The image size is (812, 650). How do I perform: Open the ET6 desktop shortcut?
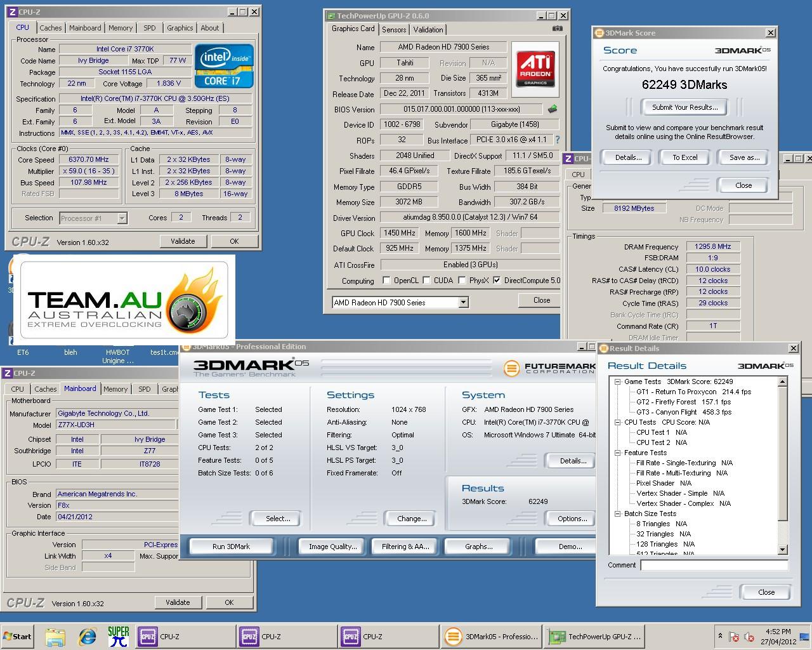tap(23, 352)
